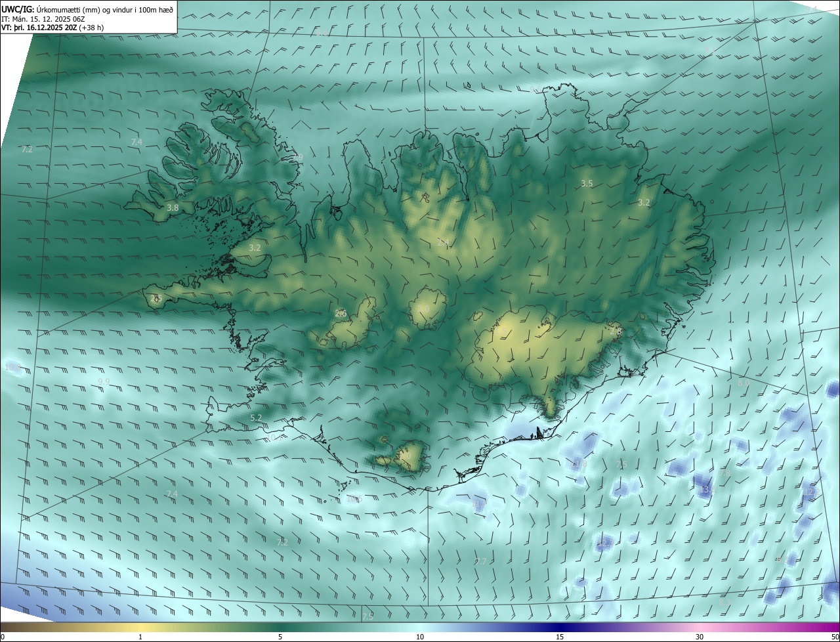The image size is (840, 642).
Task: Click the 13.0 value label on the map
Action: tap(707, 490)
